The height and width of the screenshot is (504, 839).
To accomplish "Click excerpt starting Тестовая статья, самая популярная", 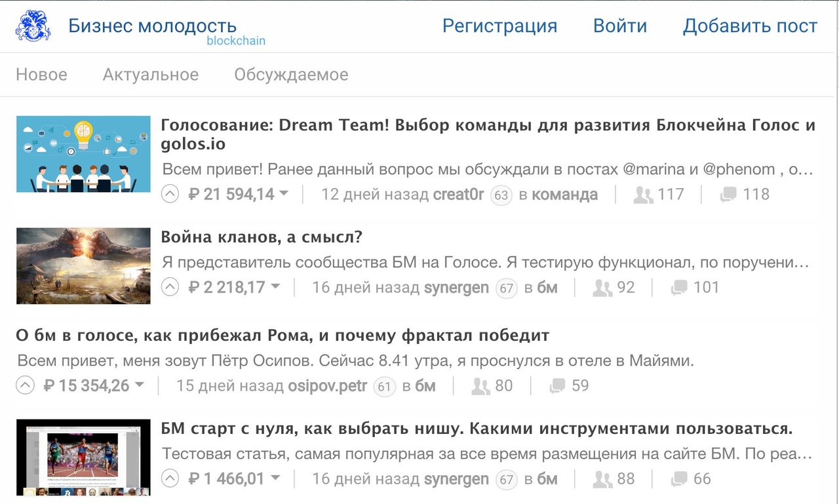I will tap(487, 454).
